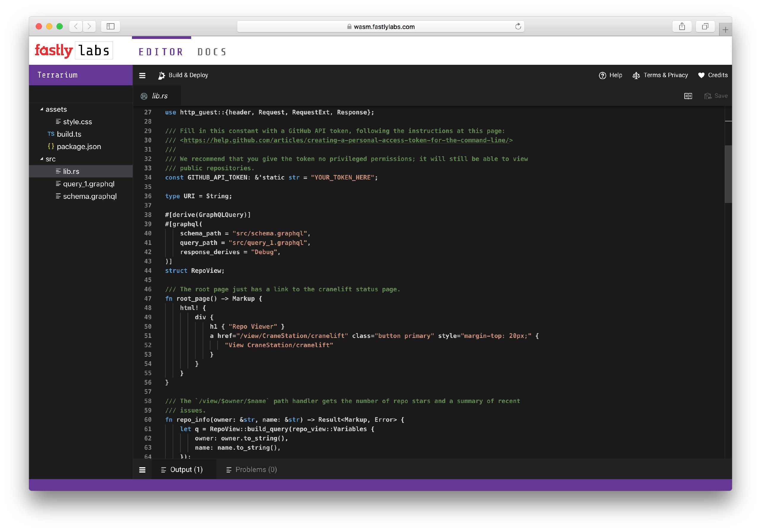Go back with Safari's back arrow
The height and width of the screenshot is (532, 761).
(76, 26)
